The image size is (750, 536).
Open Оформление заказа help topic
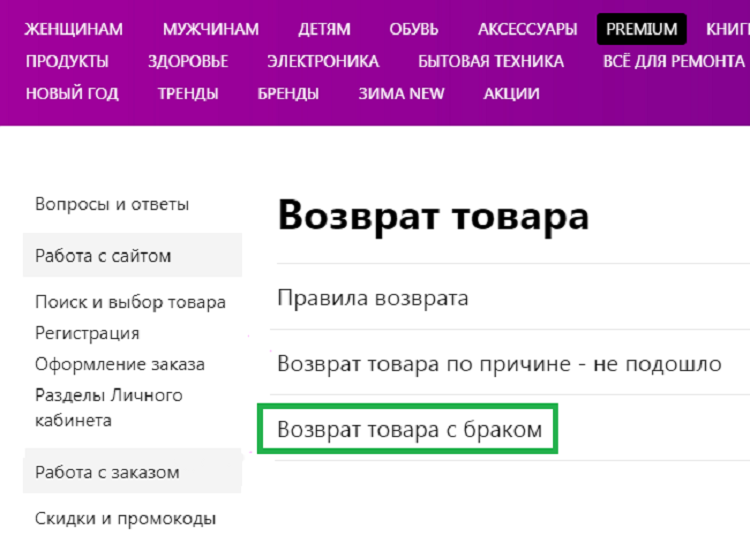(120, 364)
